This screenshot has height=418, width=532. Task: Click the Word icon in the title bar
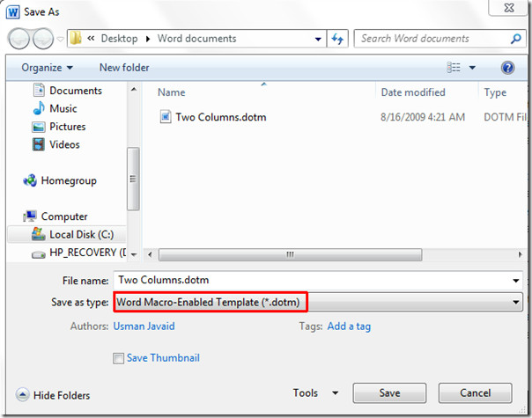coord(13,12)
